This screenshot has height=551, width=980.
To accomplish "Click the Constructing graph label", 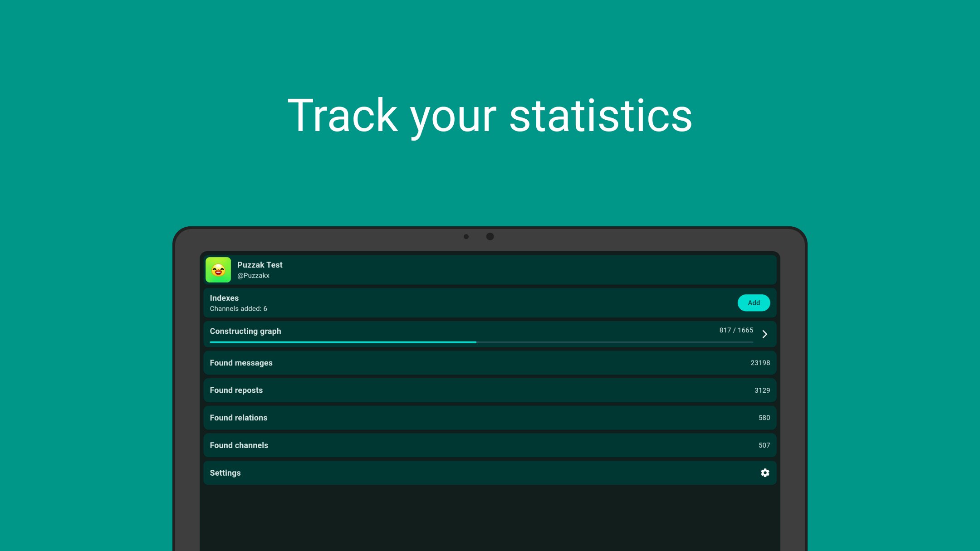I will 245,331.
